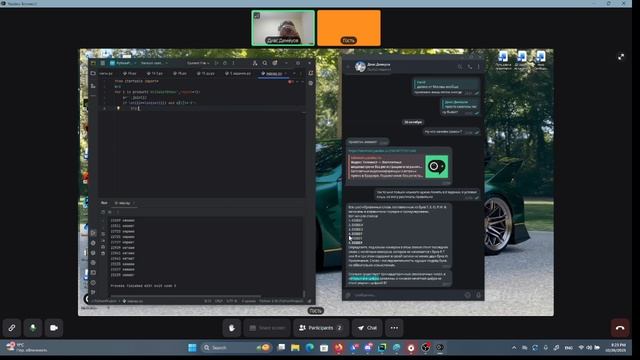Toggle the microphone in the call

point(33,328)
